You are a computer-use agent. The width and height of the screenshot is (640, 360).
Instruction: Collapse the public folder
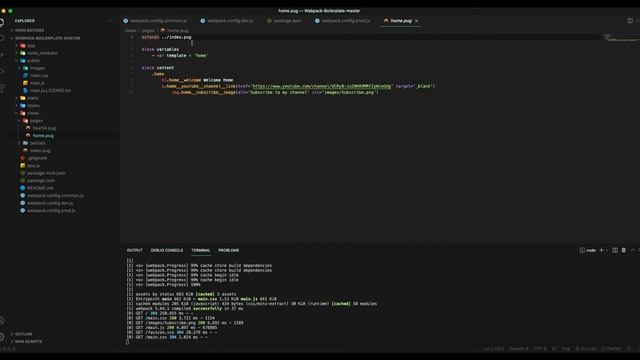pos(17,60)
